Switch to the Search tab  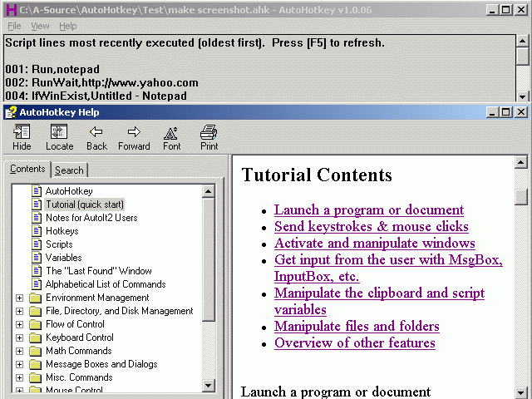pyautogui.click(x=69, y=170)
